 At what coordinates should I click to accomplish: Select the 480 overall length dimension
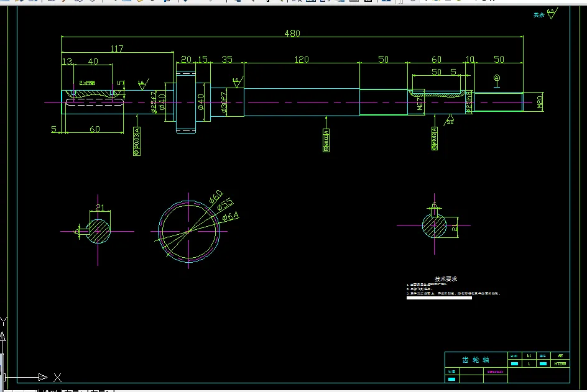click(292, 34)
